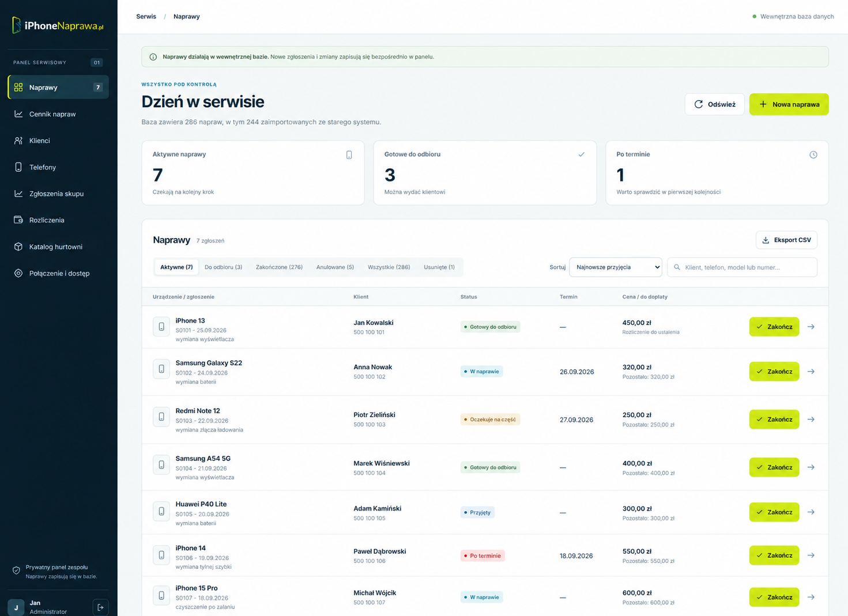
Task: Open Cennik napraw in the sidebar
Action: point(58,114)
